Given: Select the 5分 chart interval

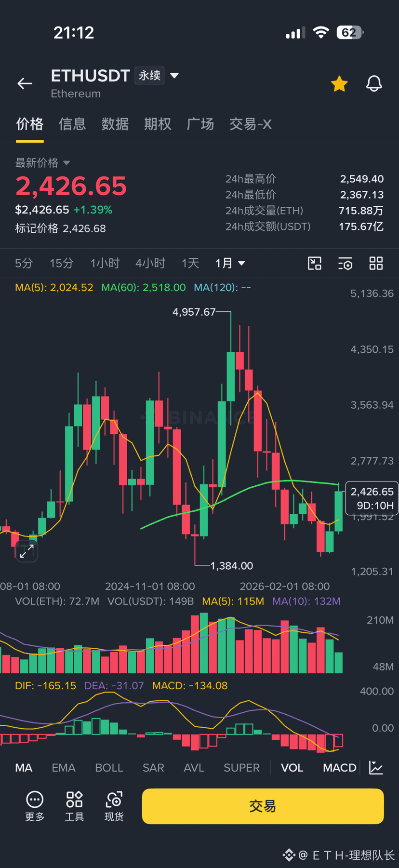Looking at the screenshot, I should tap(24, 263).
